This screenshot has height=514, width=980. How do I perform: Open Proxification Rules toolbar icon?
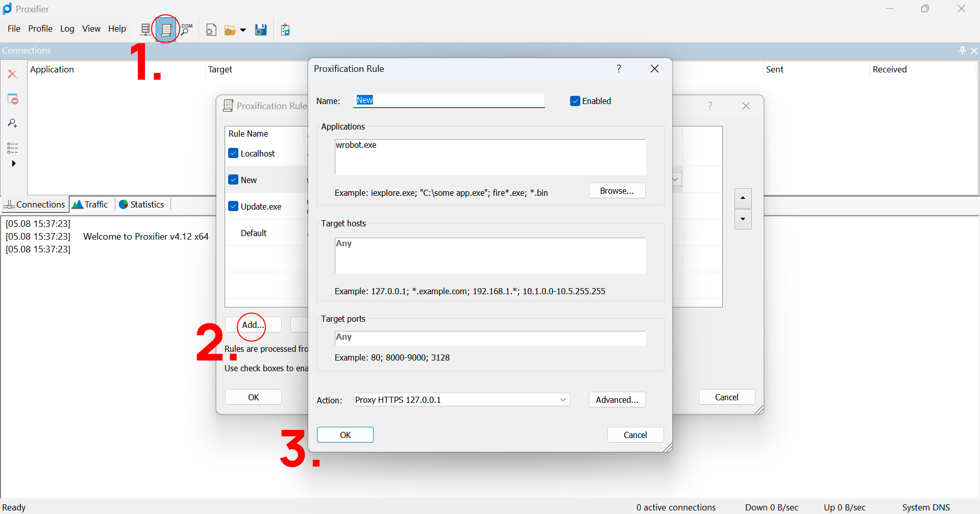(x=166, y=30)
